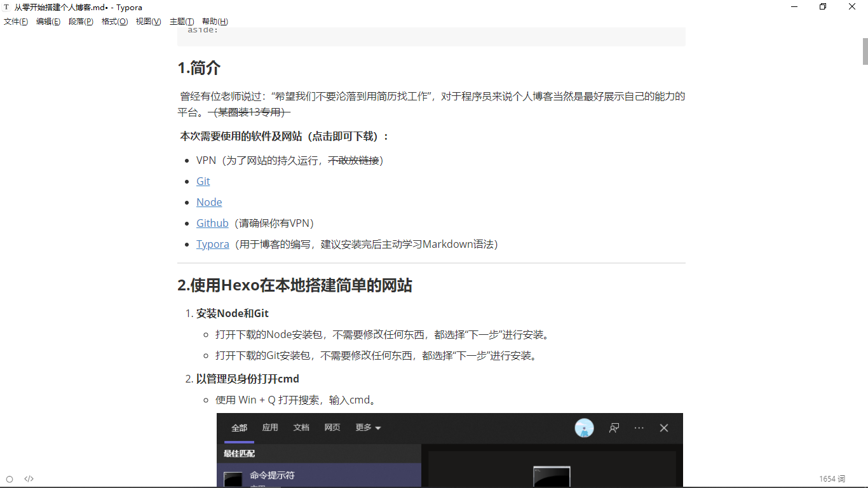Click the aside: code block text
The height and width of the screenshot is (488, 868).
click(x=203, y=29)
